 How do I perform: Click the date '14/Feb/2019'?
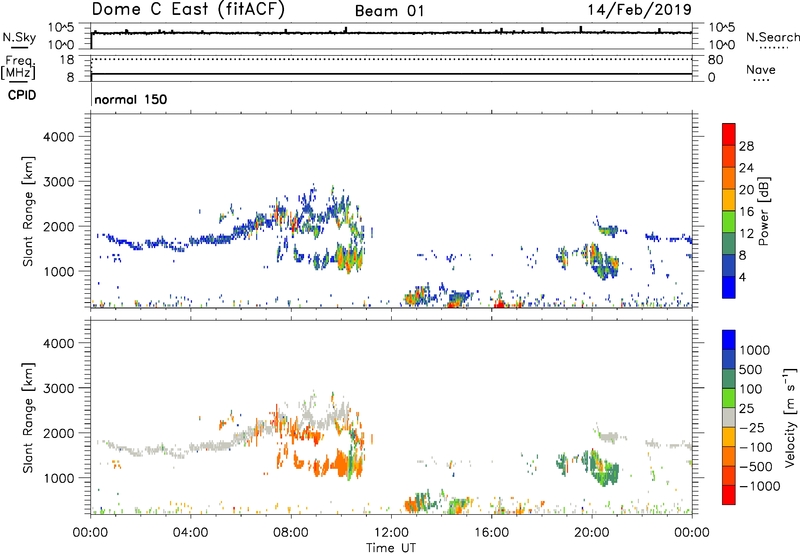pos(639,10)
